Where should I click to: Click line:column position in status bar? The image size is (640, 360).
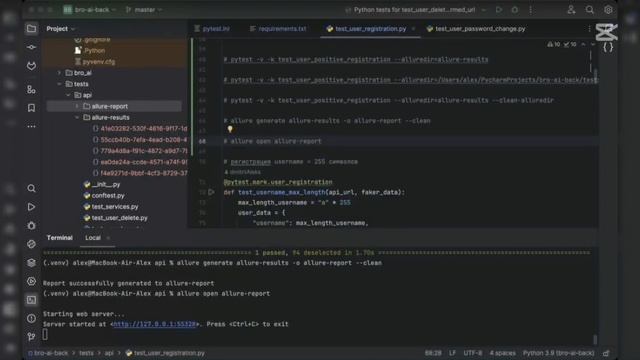[x=433, y=353]
